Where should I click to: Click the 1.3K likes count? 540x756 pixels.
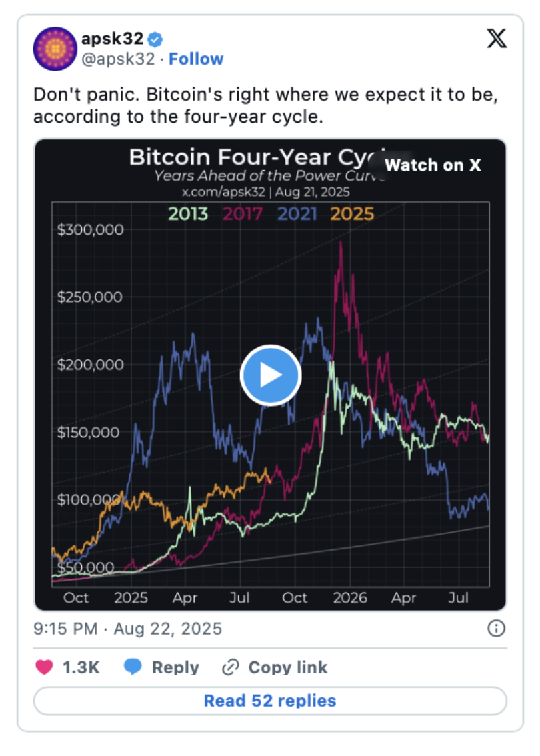[81, 667]
